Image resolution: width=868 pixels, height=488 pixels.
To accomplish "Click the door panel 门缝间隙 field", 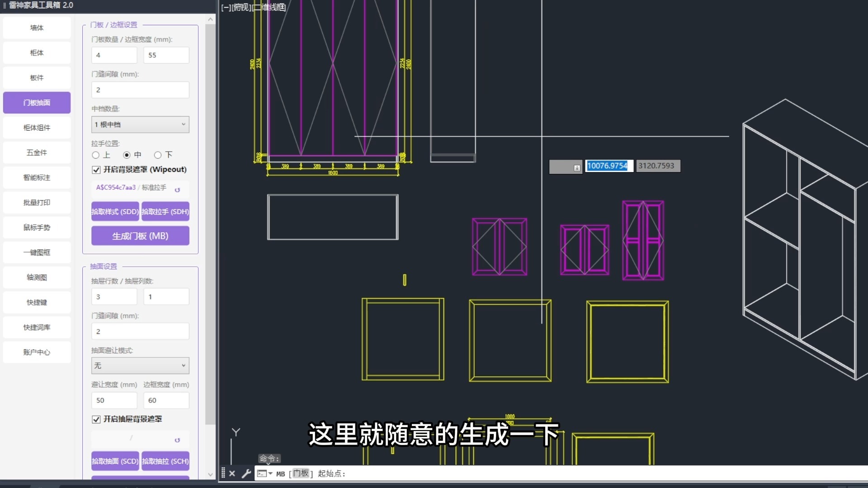I will click(x=140, y=90).
